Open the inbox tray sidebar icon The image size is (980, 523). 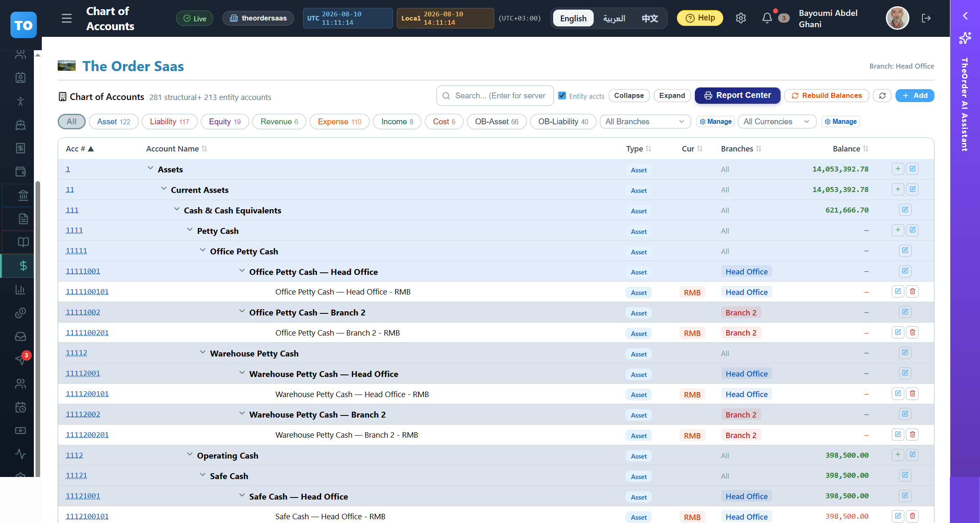point(20,336)
